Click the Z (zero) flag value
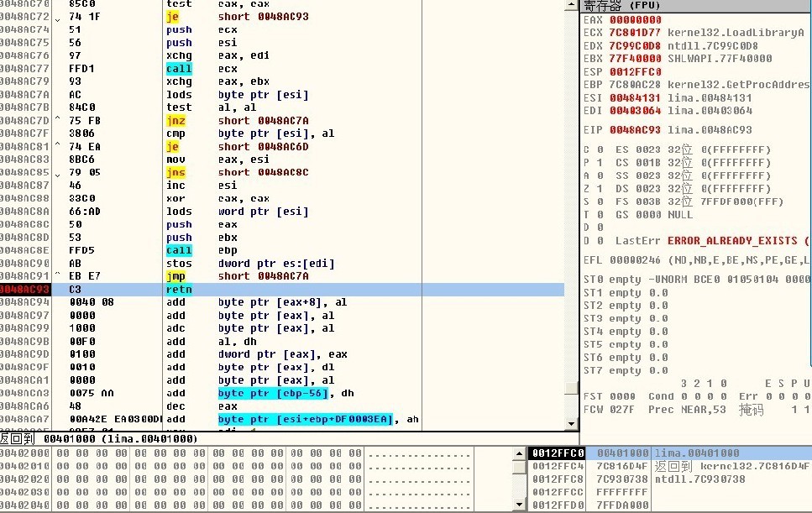Screen dimensions: 812x513 pyautogui.click(x=600, y=189)
